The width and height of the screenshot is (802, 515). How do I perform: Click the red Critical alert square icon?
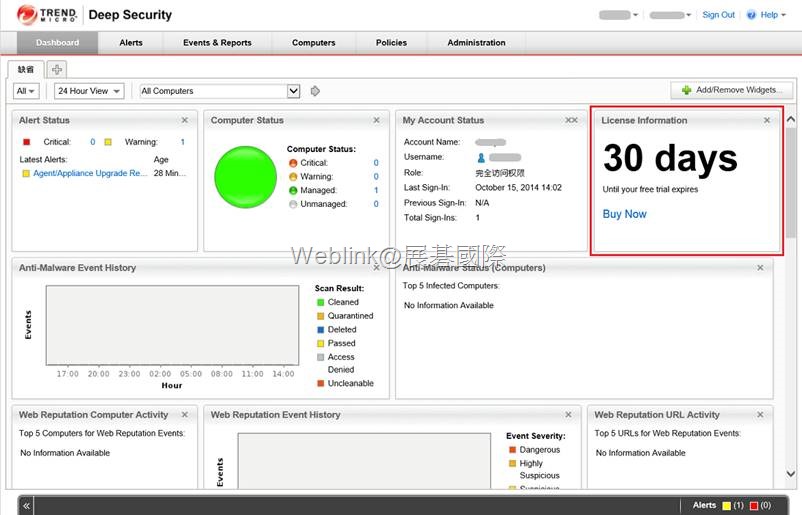tap(27, 142)
